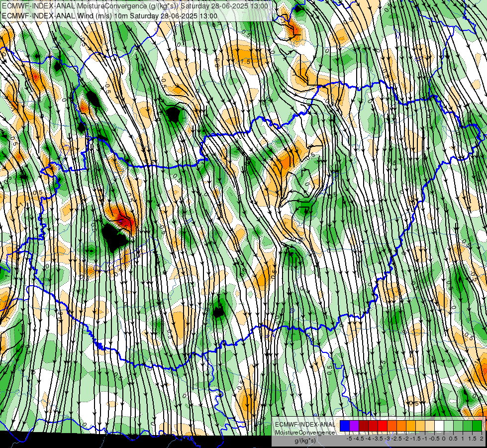Click the -4.5 tick label on the legend
The width and height of the screenshot is (487, 448).
pyautogui.click(x=359, y=439)
